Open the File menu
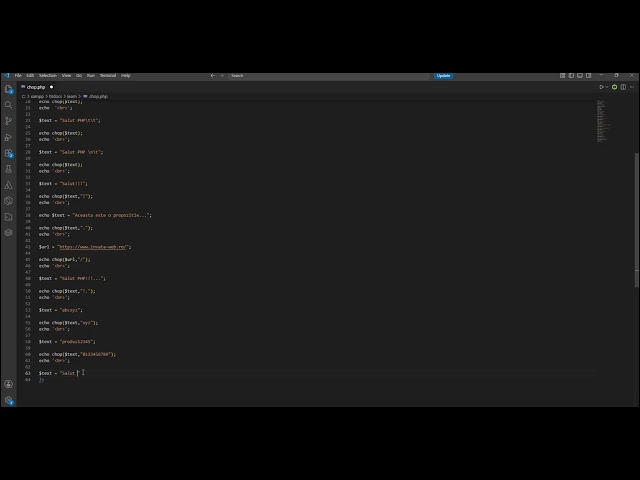Viewport: 640px width, 480px height. pyautogui.click(x=18, y=76)
